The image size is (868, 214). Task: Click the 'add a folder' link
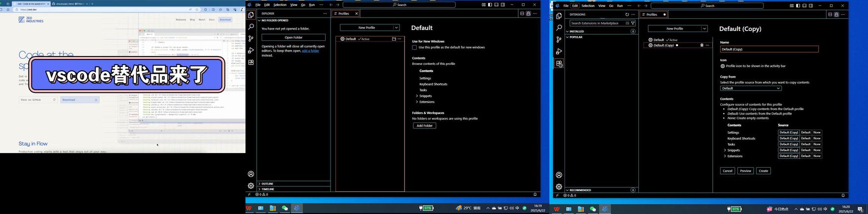pyautogui.click(x=310, y=51)
